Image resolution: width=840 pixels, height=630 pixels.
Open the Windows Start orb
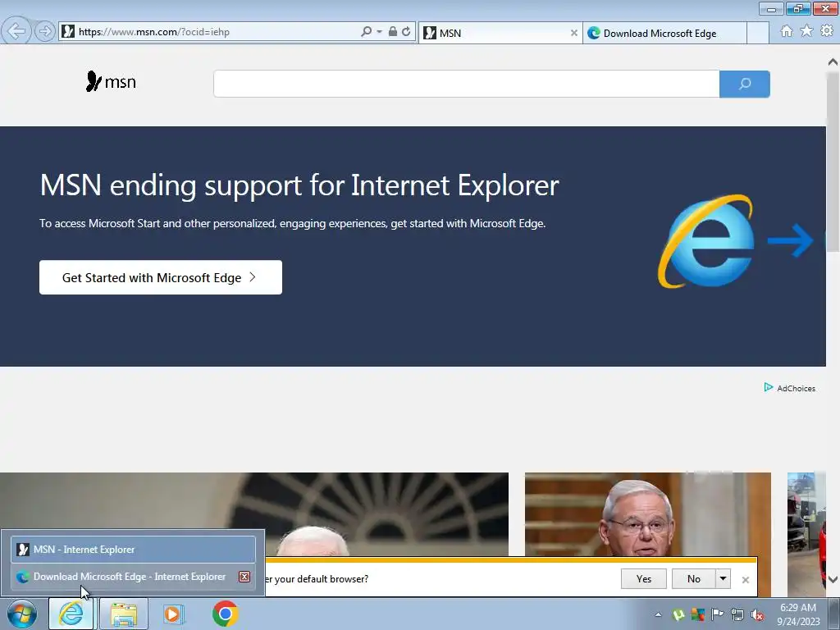(21, 614)
